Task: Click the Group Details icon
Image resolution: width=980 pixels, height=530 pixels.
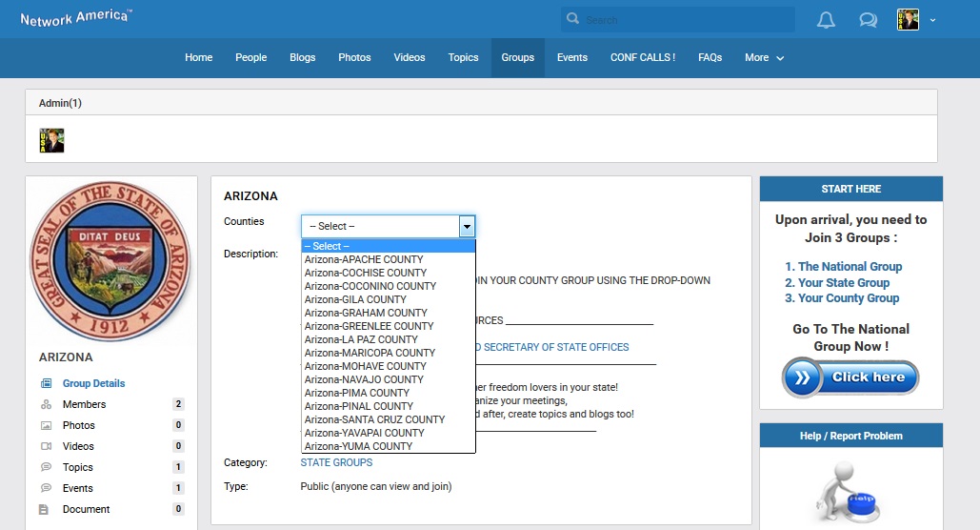Action: tap(45, 383)
